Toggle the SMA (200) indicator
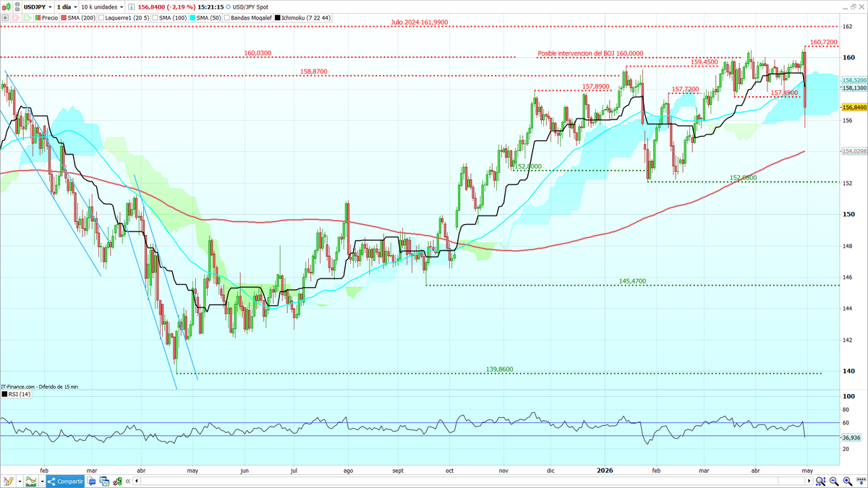This screenshot has width=868, height=488. tap(78, 17)
